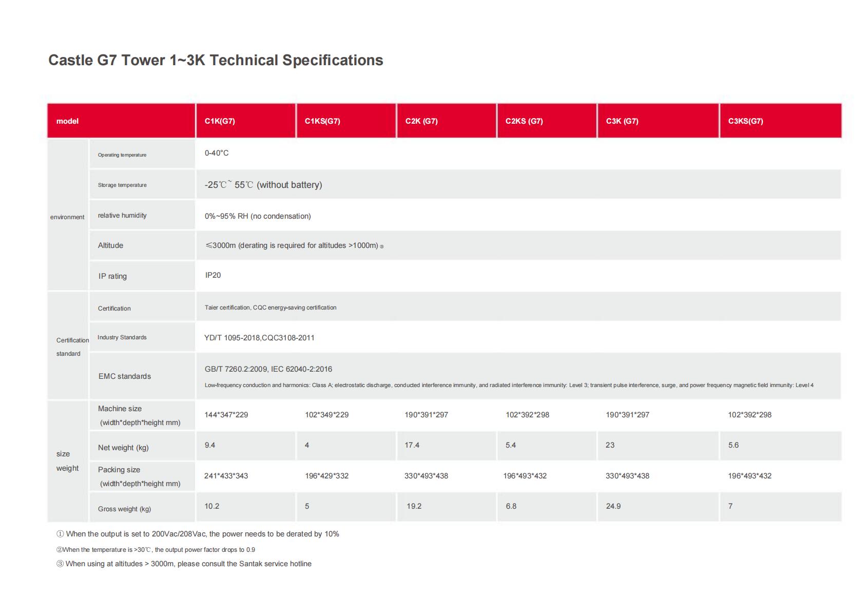Select the 24.9 gross weight value

[x=613, y=506]
